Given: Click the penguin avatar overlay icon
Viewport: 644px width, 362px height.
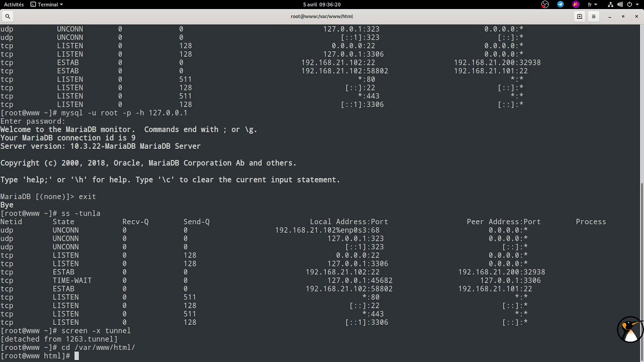Looking at the screenshot, I should pyautogui.click(x=630, y=330).
